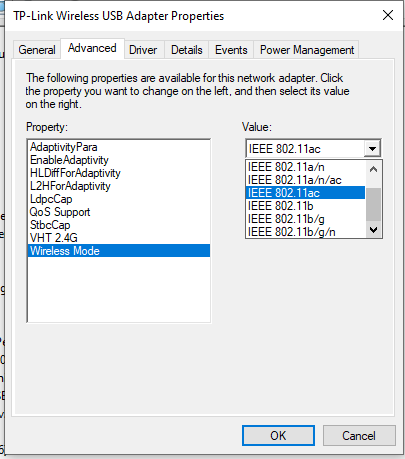The height and width of the screenshot is (459, 405).
Task: Click the dropdown list scroll down arrow
Action: [373, 230]
